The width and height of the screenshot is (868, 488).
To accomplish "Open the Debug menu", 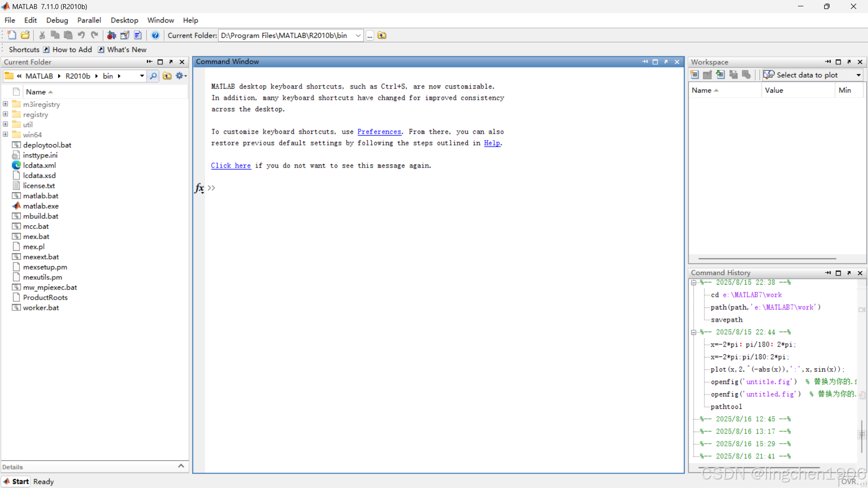I will click(x=57, y=20).
